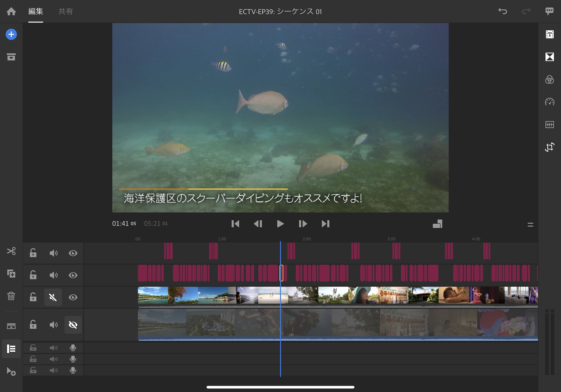Unmute the third track's muted speaker
The width and height of the screenshot is (561, 392).
coord(53,297)
